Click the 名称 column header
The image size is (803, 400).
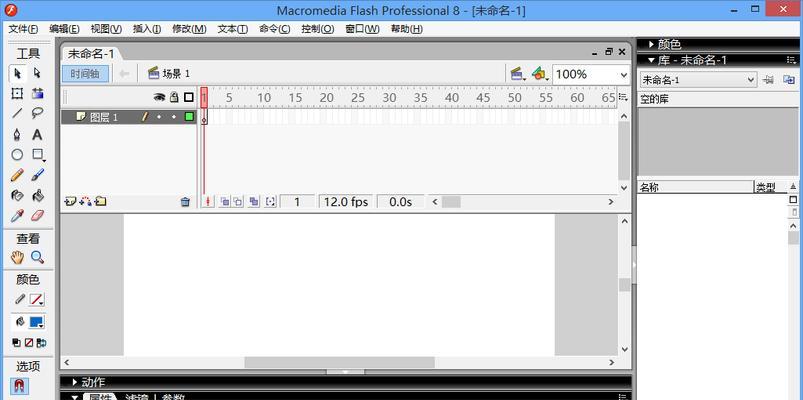coord(695,187)
